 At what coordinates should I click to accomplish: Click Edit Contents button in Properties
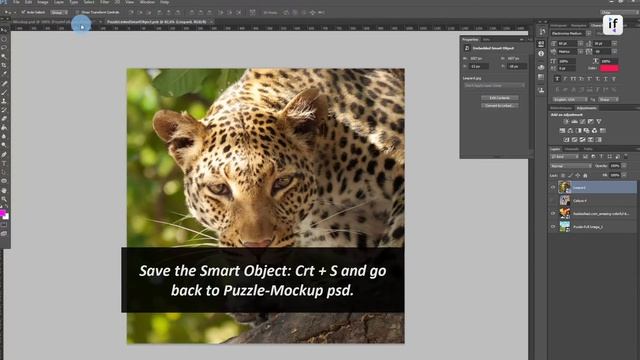[x=500, y=98]
